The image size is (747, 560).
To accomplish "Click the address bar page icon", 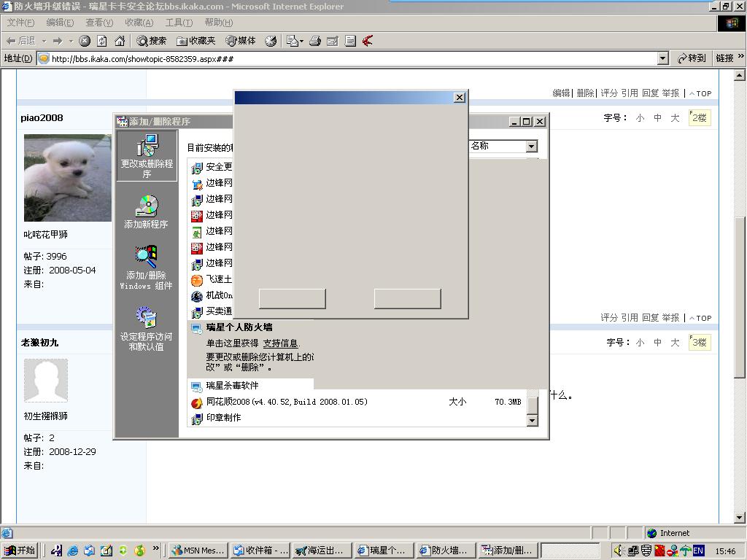I will [44, 58].
